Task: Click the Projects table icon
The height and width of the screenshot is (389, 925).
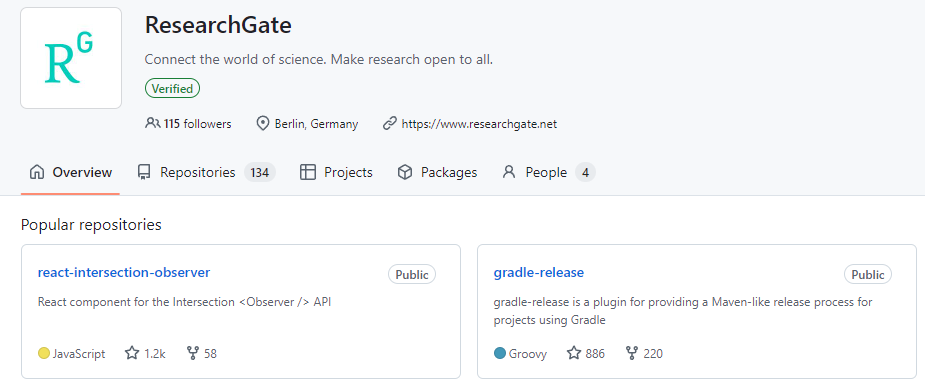Action: tap(307, 172)
